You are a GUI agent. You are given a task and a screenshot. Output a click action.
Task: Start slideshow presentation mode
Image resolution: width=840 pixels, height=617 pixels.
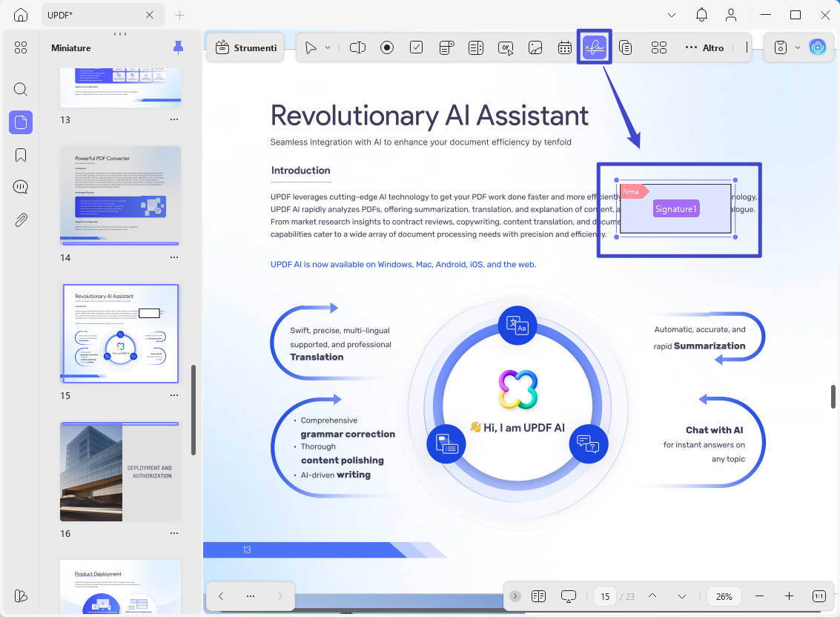click(x=569, y=596)
